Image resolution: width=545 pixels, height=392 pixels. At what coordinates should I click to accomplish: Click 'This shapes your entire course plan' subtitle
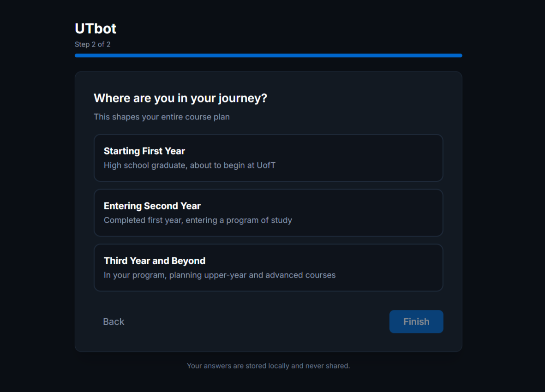162,117
